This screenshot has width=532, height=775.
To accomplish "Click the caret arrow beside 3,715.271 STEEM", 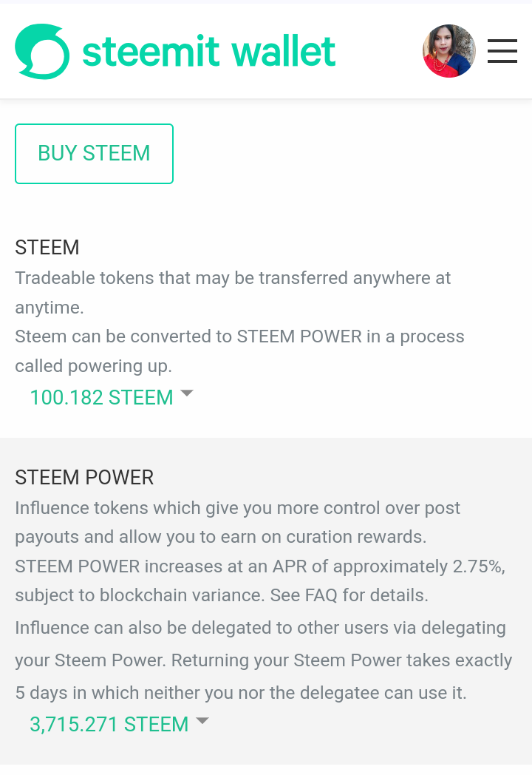I will [202, 720].
